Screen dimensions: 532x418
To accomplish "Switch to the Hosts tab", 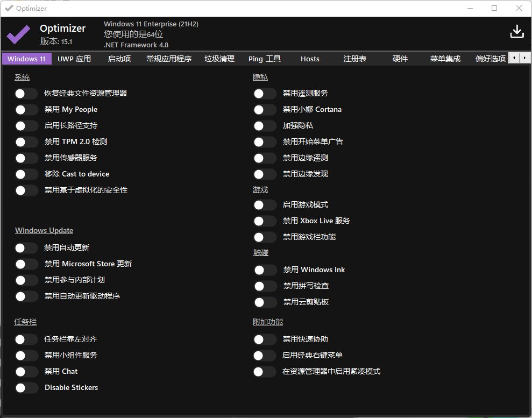I will pos(310,59).
